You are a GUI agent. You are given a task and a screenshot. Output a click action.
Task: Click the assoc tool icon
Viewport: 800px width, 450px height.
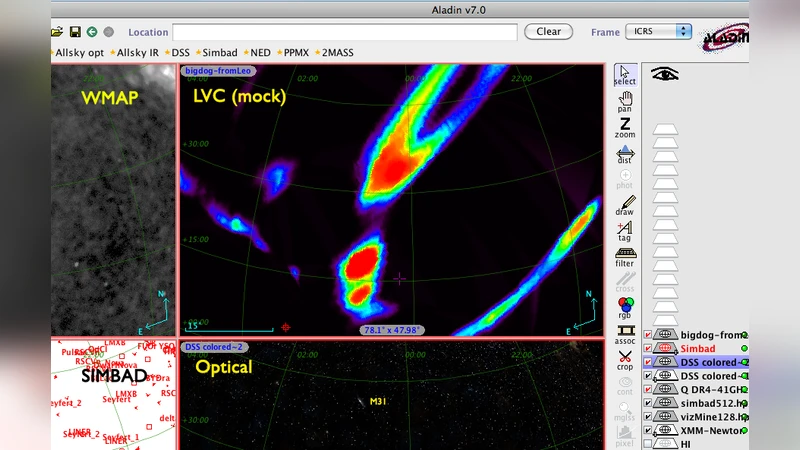pyautogui.click(x=625, y=333)
